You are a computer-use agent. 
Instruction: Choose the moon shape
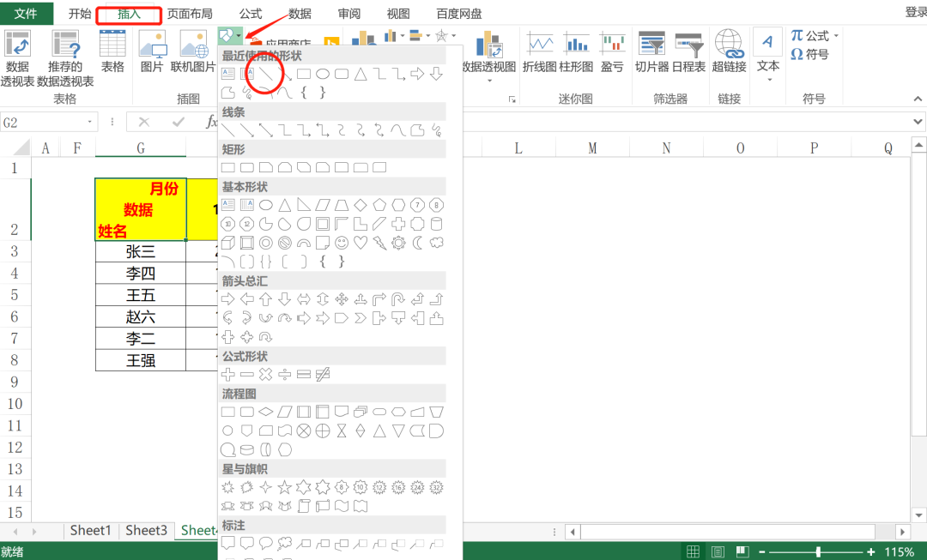pos(417,243)
